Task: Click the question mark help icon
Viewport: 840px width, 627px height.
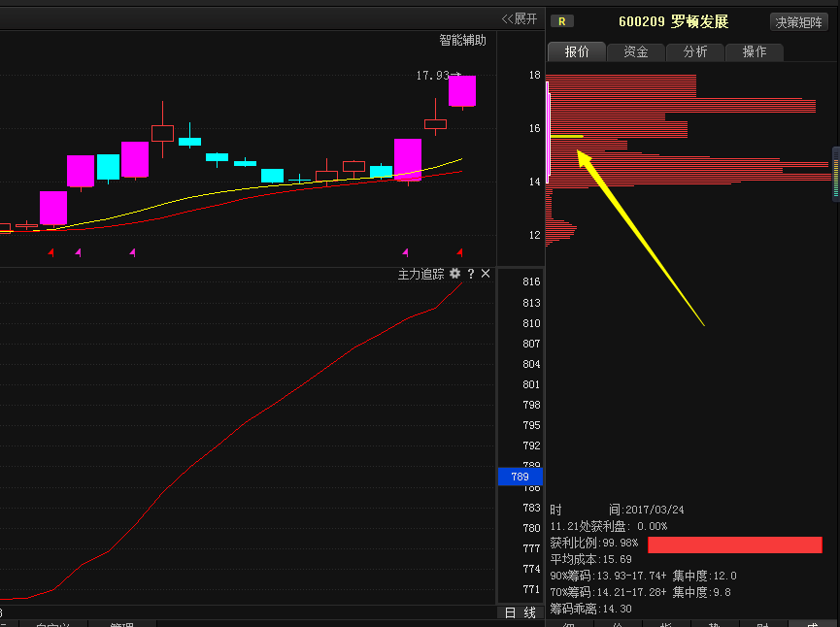Action: (x=471, y=274)
